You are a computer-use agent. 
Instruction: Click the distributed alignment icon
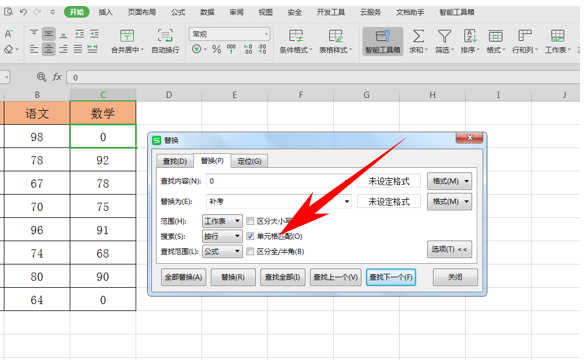92,49
